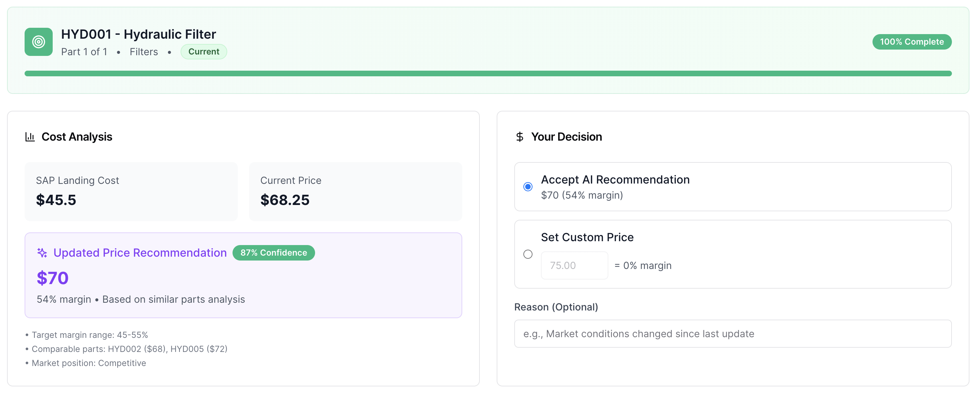Click the Cost Analysis bar chart icon
The width and height of the screenshot is (980, 398).
pyautogui.click(x=30, y=137)
